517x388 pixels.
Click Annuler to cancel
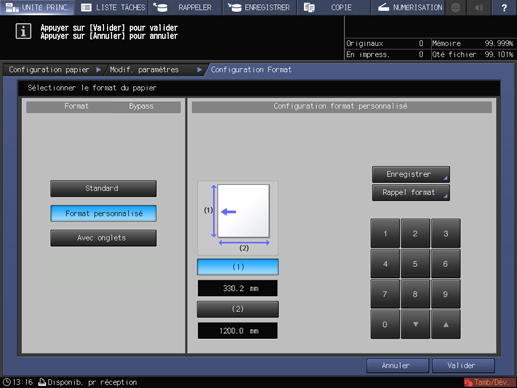(397, 366)
